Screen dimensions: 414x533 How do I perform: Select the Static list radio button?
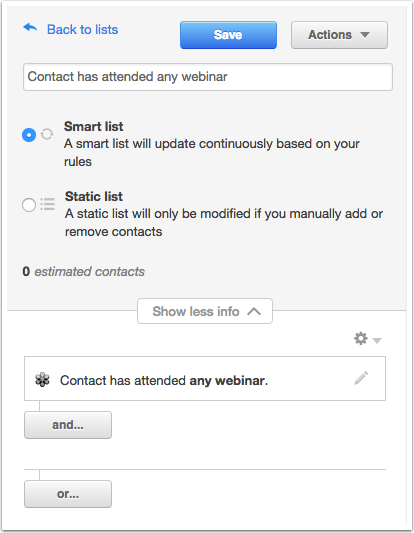(x=29, y=205)
